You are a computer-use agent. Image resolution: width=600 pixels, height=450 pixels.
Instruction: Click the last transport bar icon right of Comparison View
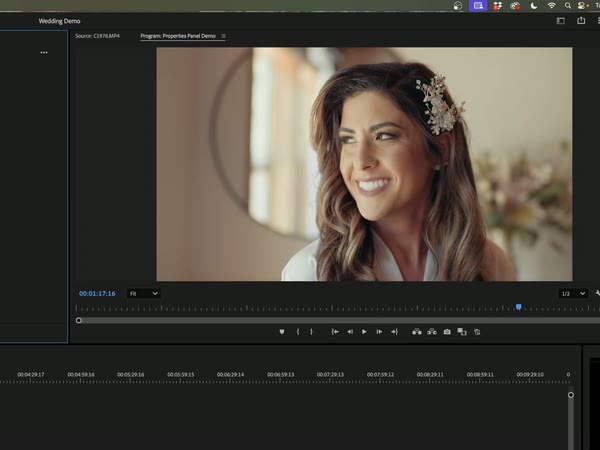(477, 332)
